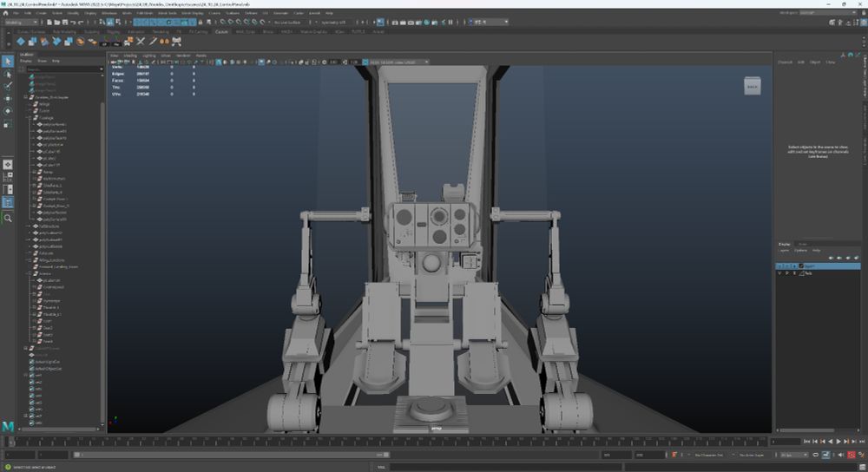Open the Modeling menu set dropdown
This screenshot has width=868, height=472.
point(23,22)
